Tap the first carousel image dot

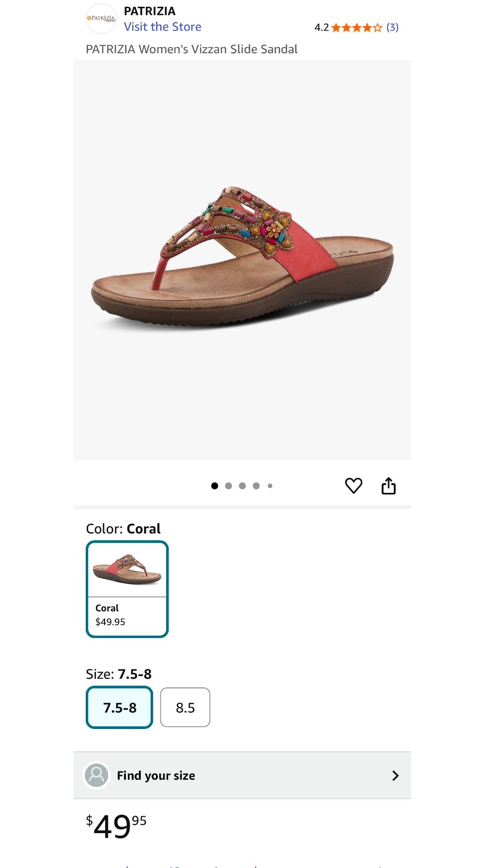coord(215,486)
